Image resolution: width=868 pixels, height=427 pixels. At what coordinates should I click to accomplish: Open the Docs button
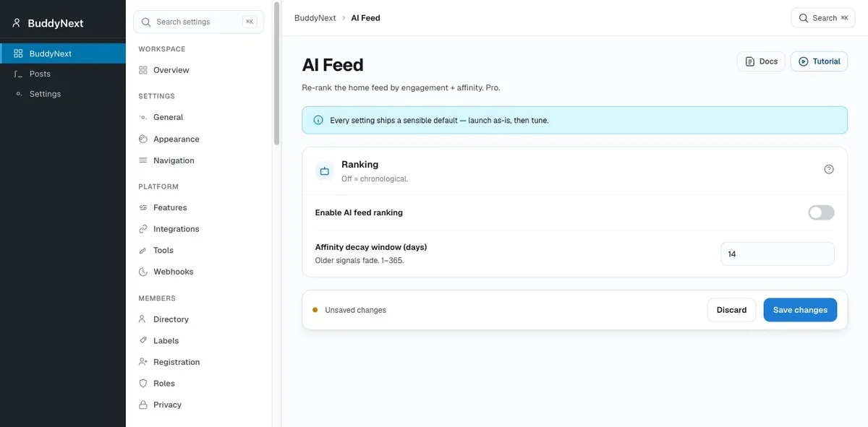(x=761, y=61)
